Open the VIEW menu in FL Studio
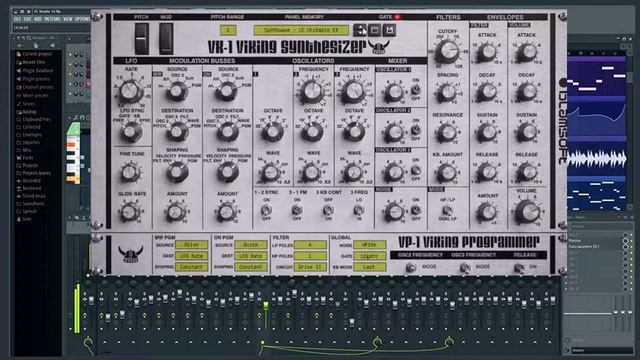Viewport: 640px width, 360px height. (68, 19)
